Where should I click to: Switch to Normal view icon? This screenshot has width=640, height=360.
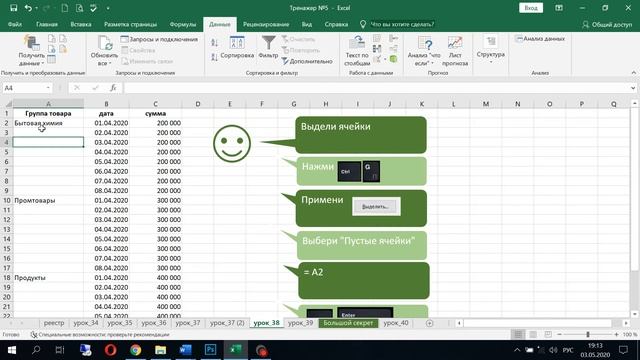(518, 334)
